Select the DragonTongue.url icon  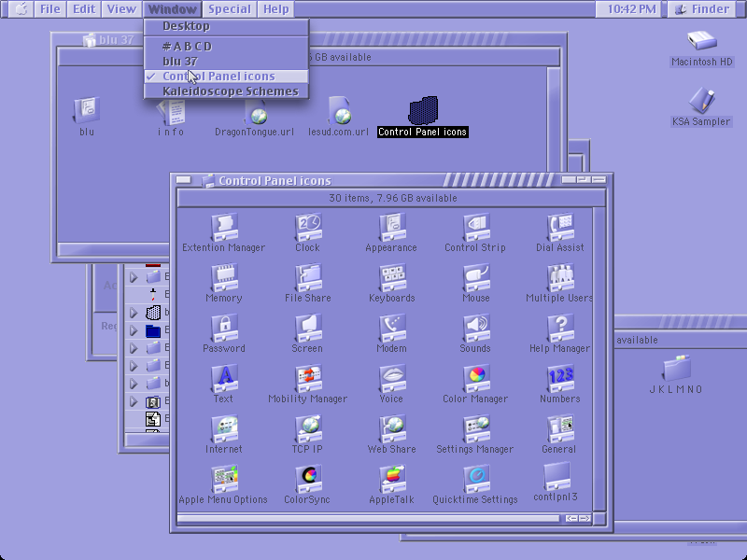point(255,110)
